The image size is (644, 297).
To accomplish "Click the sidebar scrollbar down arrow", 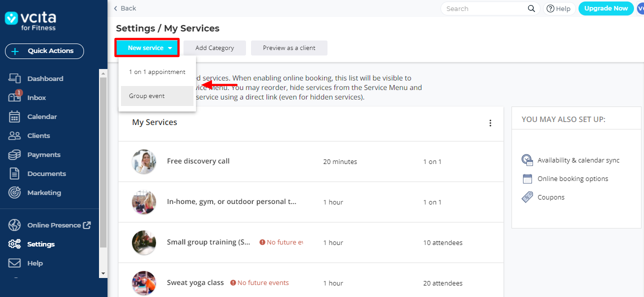I will [x=103, y=273].
